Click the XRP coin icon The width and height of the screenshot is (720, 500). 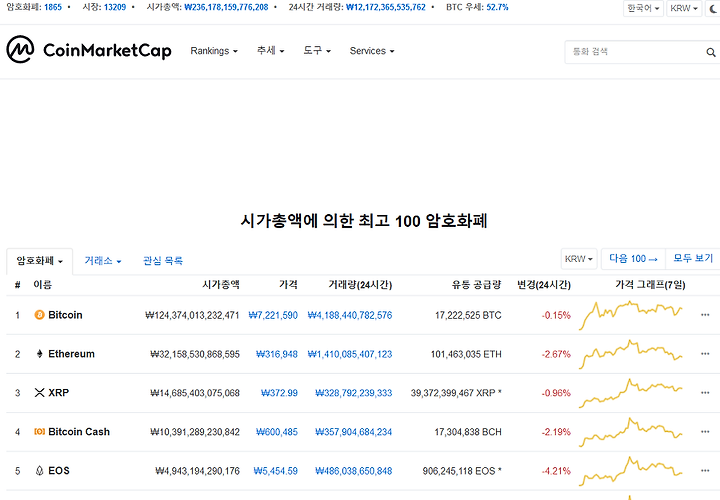39,393
